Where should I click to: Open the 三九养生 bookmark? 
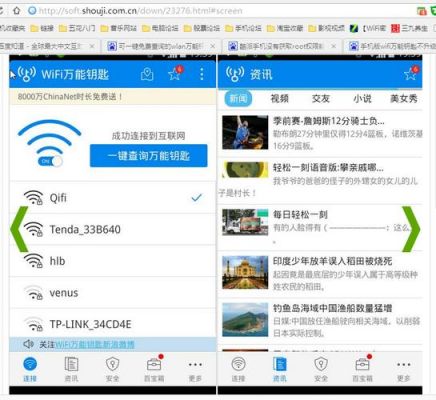point(410,28)
